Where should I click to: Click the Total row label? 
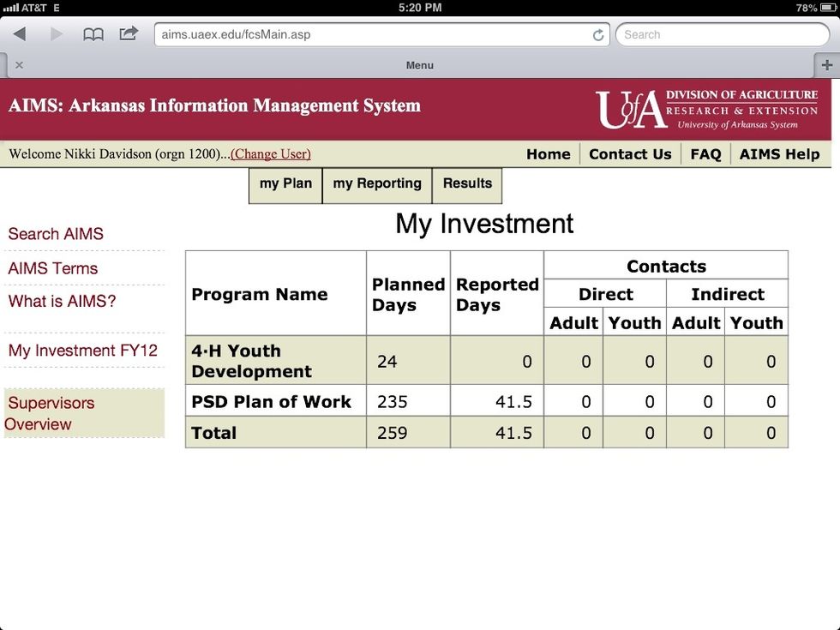point(213,433)
